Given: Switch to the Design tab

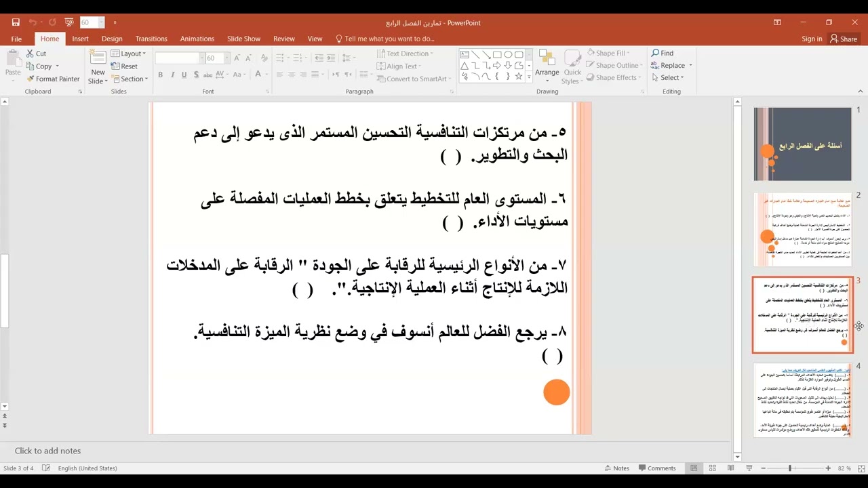Looking at the screenshot, I should tap(112, 39).
